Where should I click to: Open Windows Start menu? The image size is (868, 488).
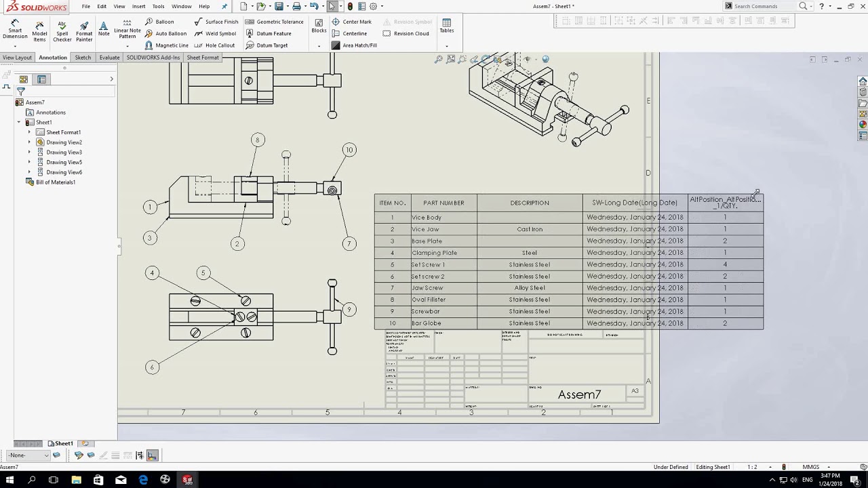(10, 480)
